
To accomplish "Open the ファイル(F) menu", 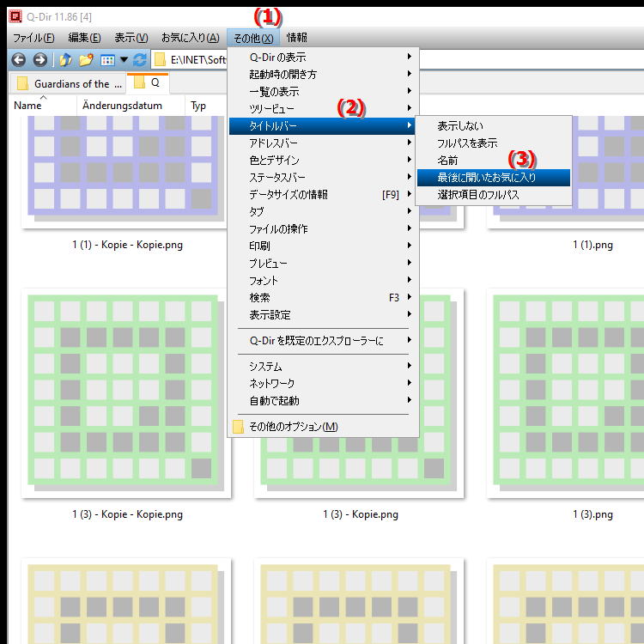I will [33, 38].
